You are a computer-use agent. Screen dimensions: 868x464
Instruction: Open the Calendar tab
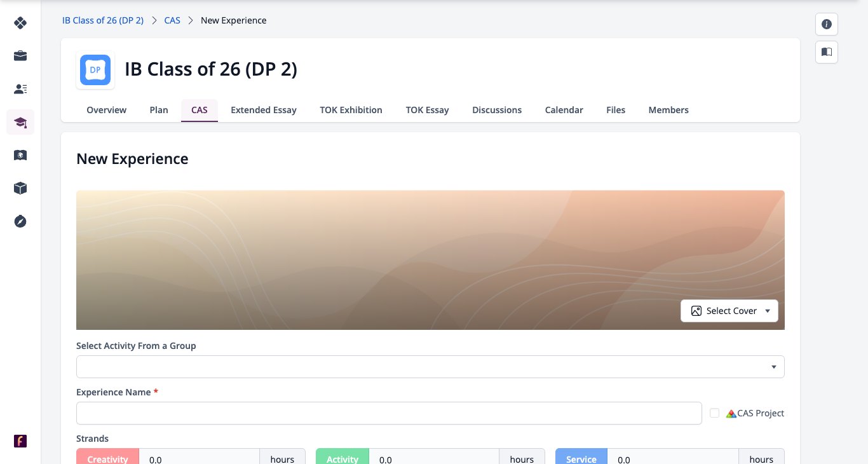click(x=564, y=110)
